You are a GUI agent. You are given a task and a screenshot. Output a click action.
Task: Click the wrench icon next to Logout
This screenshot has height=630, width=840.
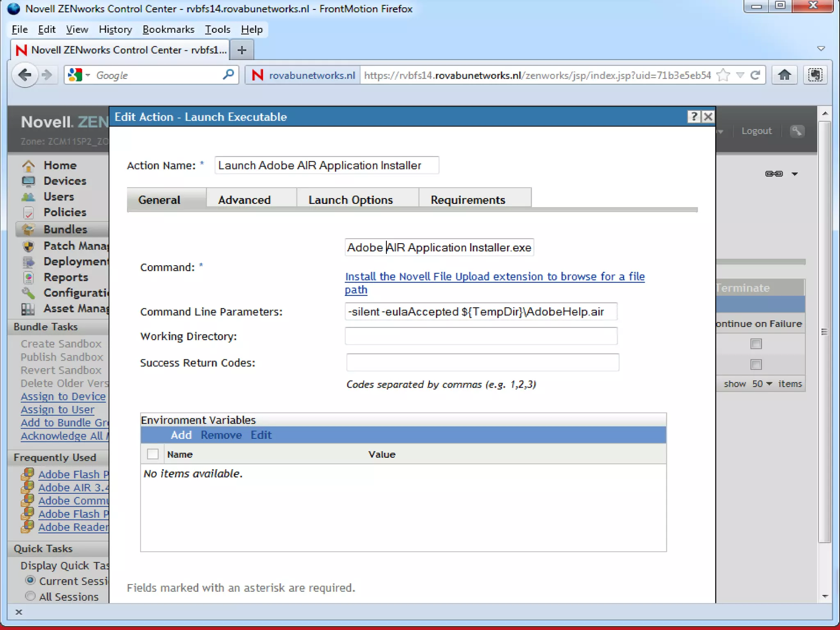797,131
